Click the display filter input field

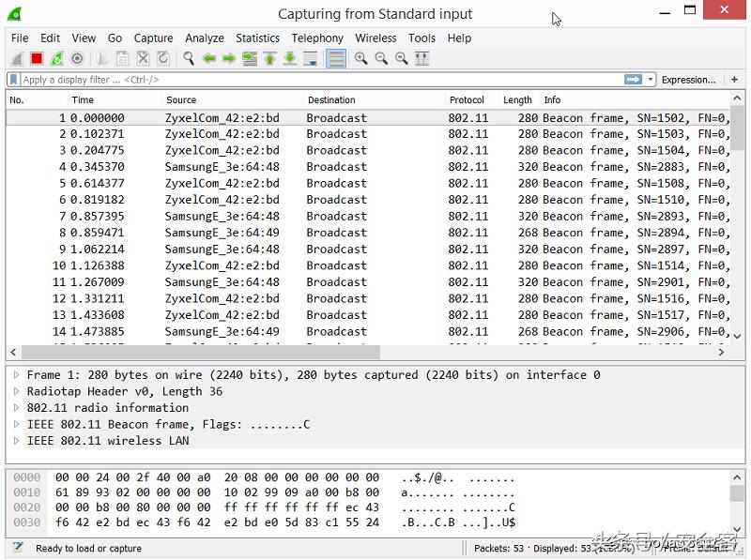pos(319,80)
